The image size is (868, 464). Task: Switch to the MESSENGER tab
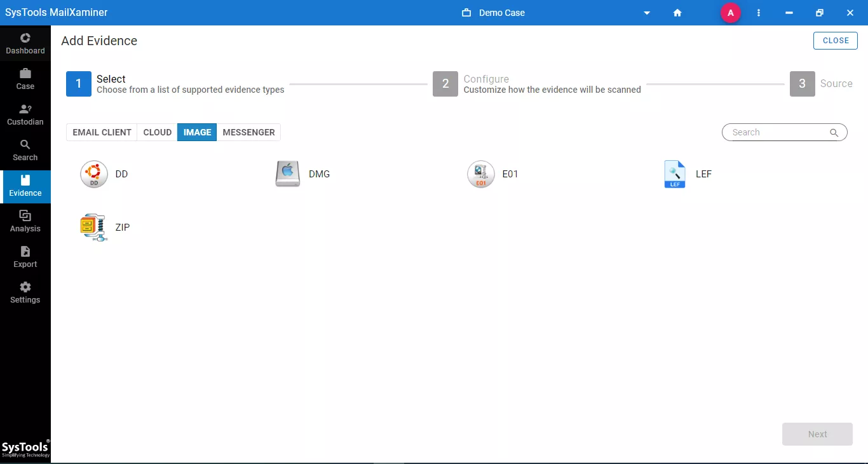[248, 132]
